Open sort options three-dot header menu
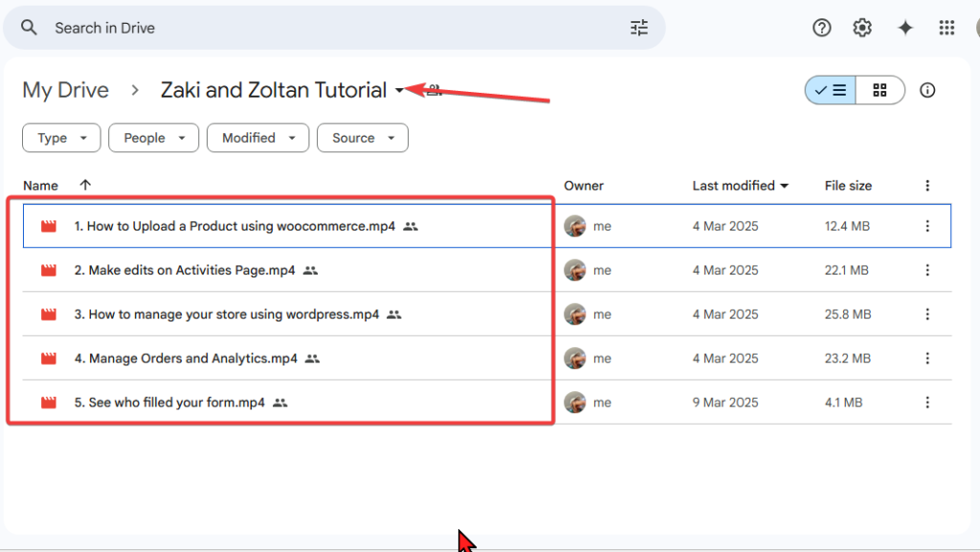This screenshot has height=552, width=980. click(x=927, y=186)
